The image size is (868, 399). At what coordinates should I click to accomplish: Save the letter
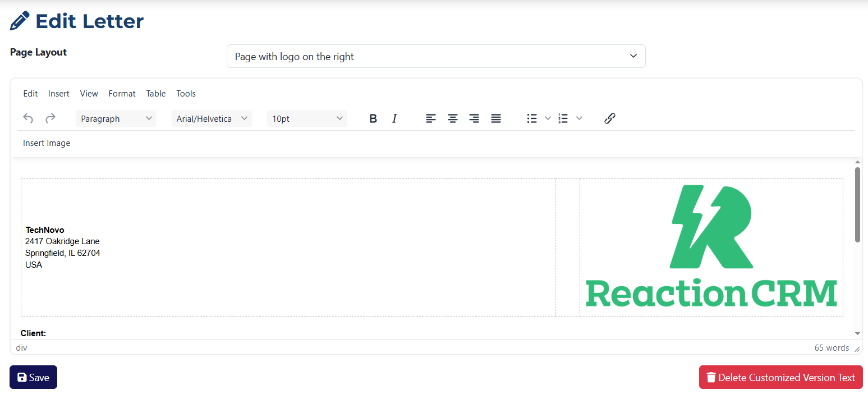[33, 377]
